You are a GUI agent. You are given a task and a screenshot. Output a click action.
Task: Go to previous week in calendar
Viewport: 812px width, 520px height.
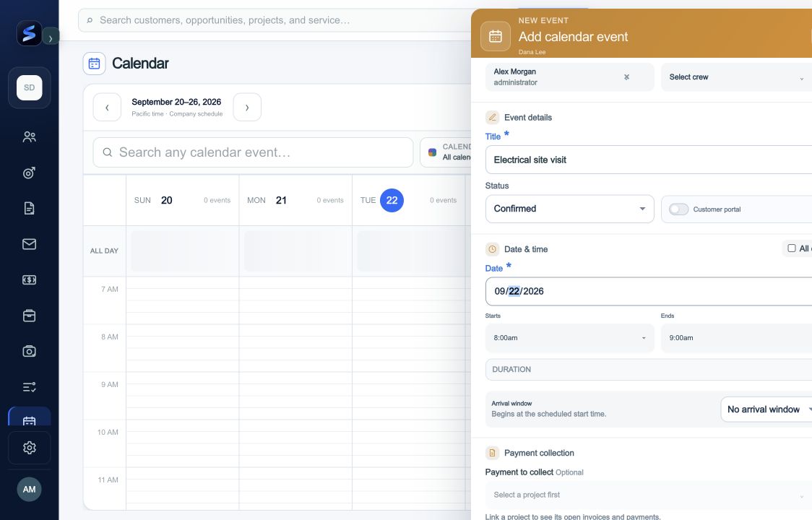pyautogui.click(x=107, y=107)
